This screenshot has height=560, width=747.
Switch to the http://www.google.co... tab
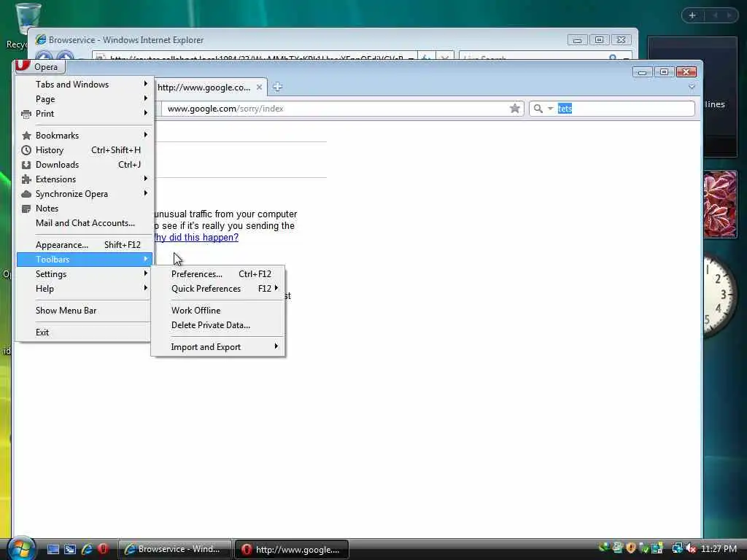coord(204,87)
